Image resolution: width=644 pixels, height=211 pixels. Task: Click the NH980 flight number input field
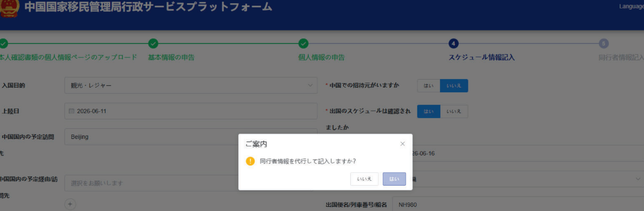pyautogui.click(x=518, y=205)
